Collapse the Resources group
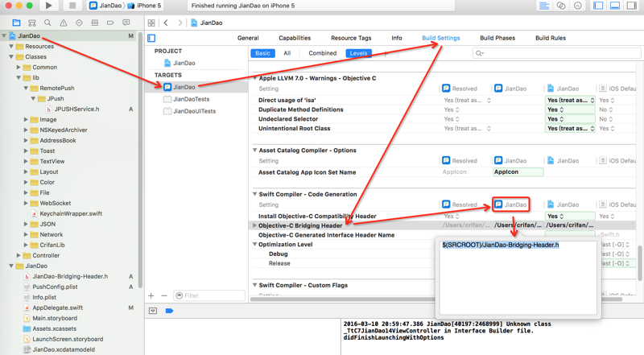The width and height of the screenshot is (644, 355). pos(11,46)
